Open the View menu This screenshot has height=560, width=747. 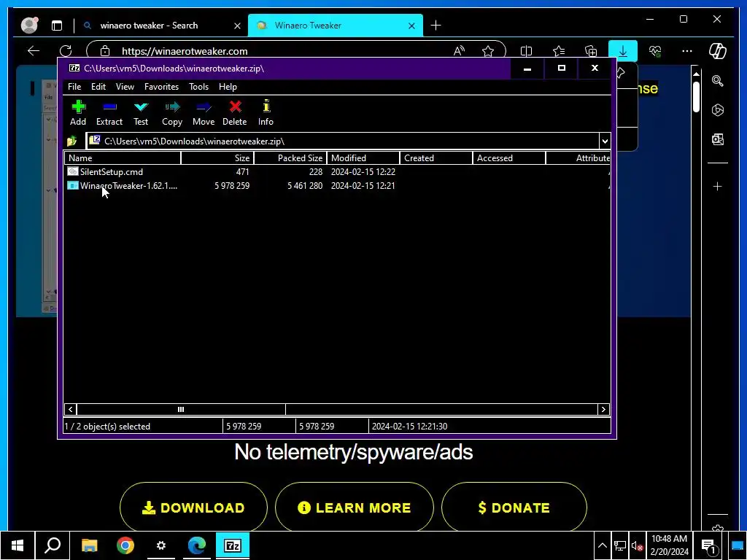coord(125,87)
